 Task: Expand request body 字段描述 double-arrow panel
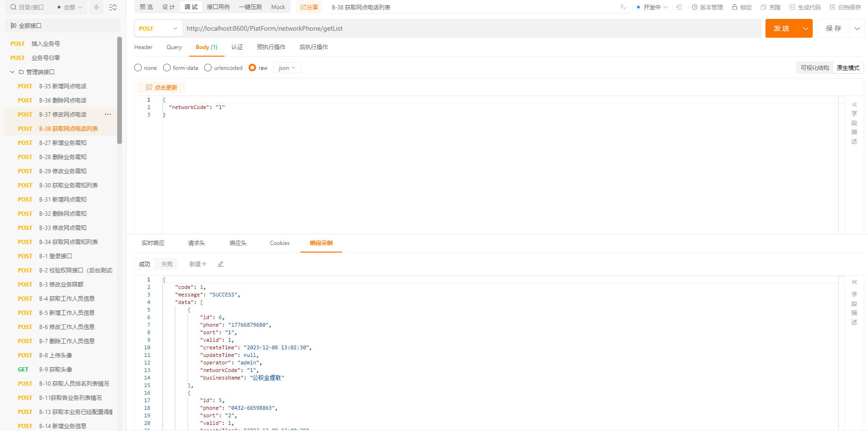[x=854, y=104]
